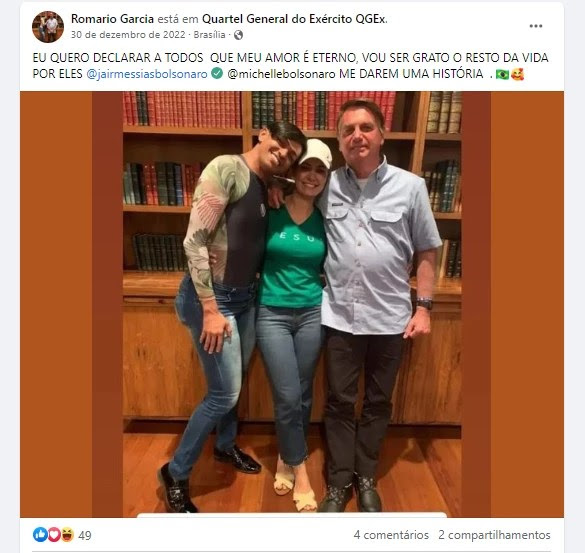Open Romario Garcia's profile picture
Image resolution: width=585 pixels, height=553 pixels.
(48, 27)
